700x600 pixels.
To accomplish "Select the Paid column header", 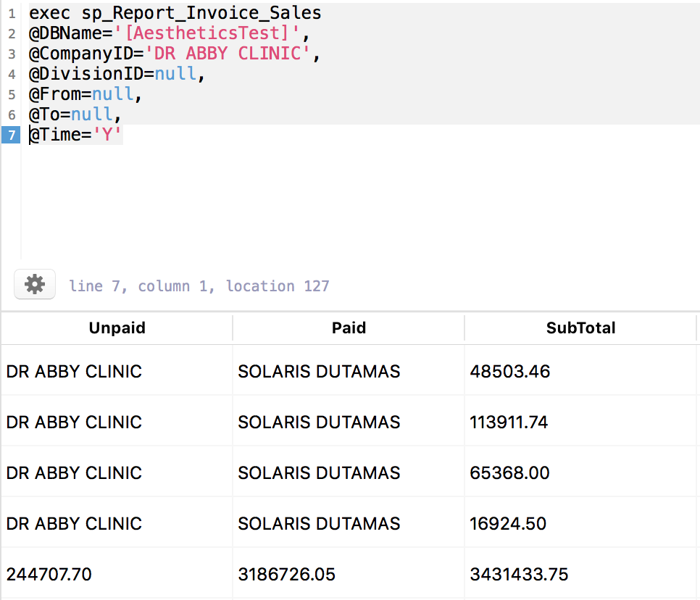I will pos(349,328).
